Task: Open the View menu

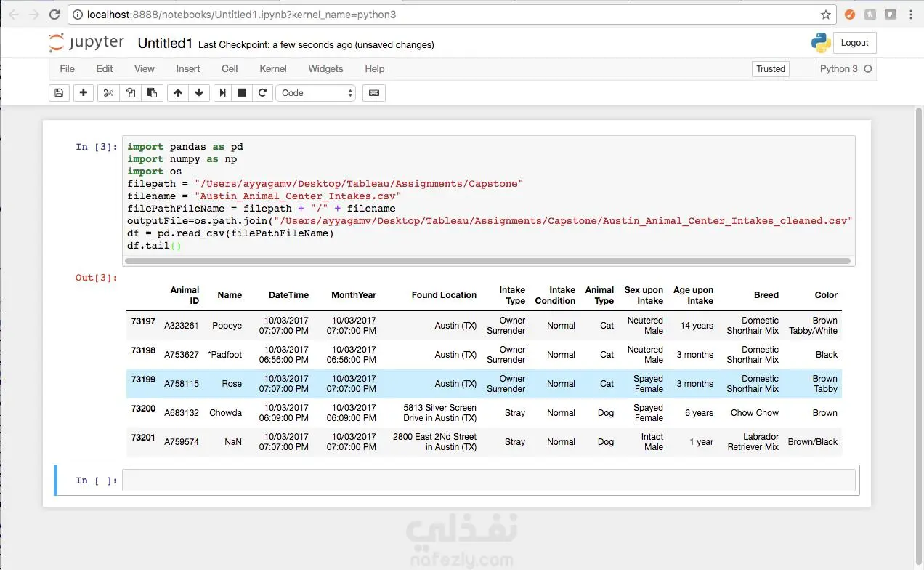Action: tap(144, 68)
